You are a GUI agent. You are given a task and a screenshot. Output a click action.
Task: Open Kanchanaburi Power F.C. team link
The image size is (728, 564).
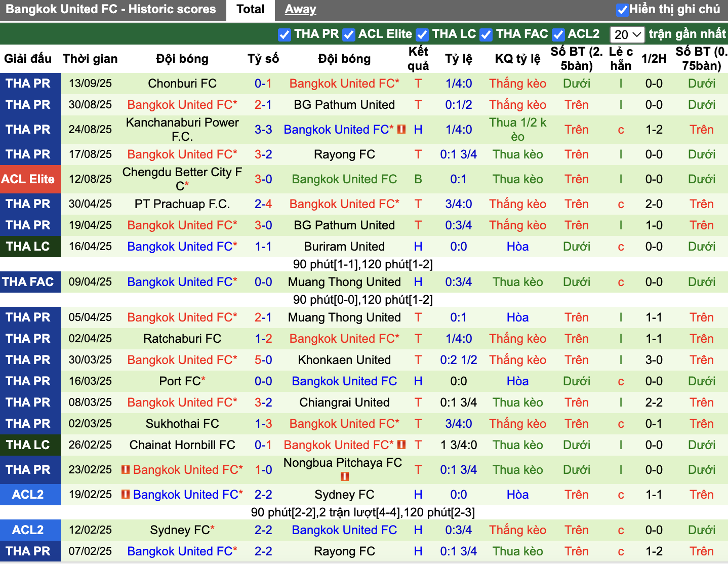tap(182, 130)
